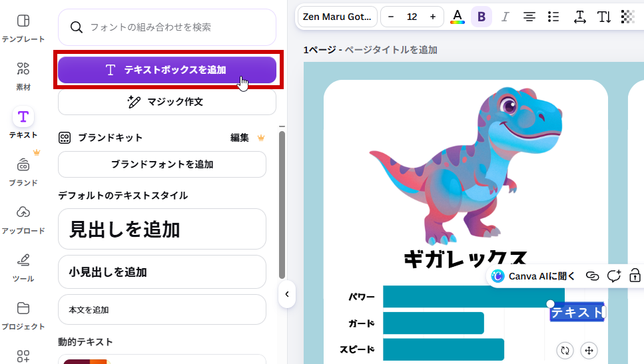Select the highlighted テキスト text box
Screen dimensions: 644x364
577,312
